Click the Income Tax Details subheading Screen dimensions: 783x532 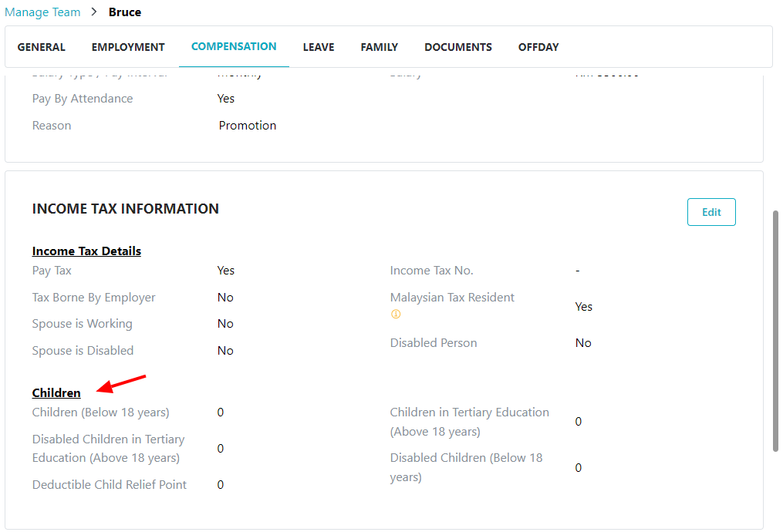[x=86, y=251]
